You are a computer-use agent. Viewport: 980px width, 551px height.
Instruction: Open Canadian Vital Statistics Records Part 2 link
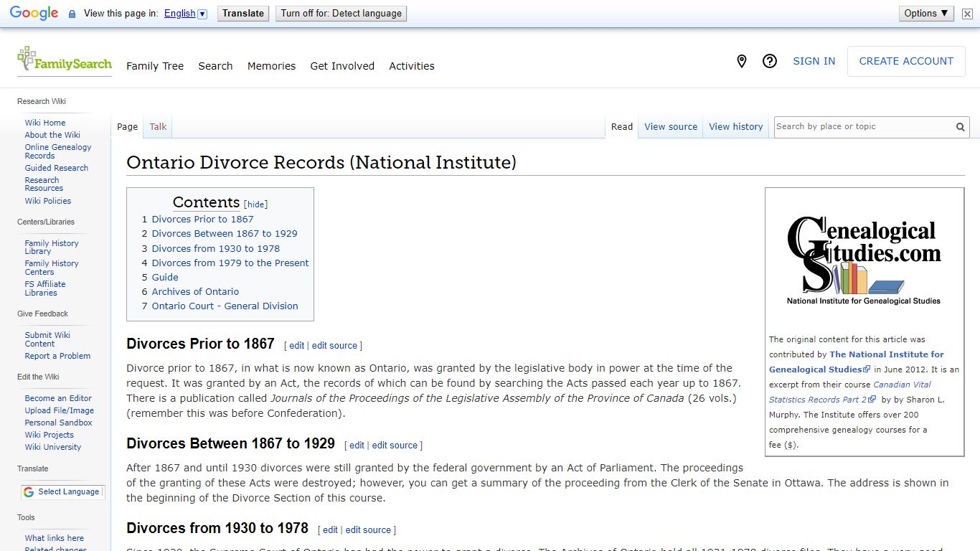pyautogui.click(x=850, y=392)
